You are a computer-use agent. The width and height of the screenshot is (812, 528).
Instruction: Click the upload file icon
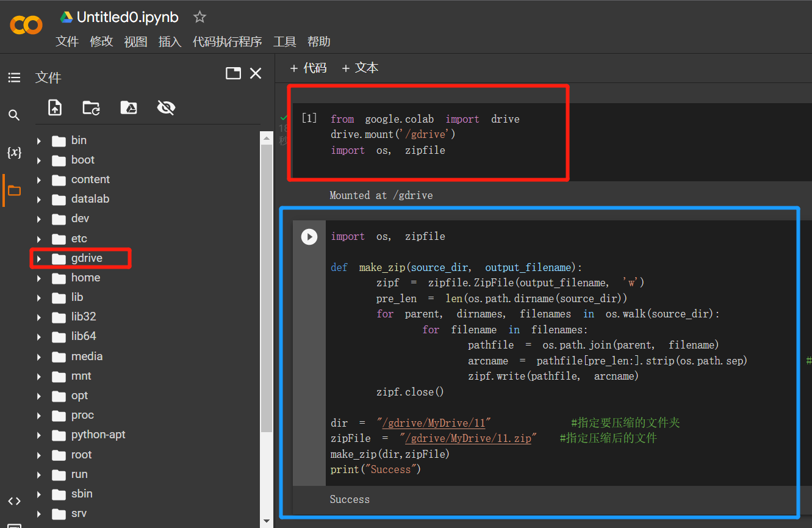click(55, 107)
